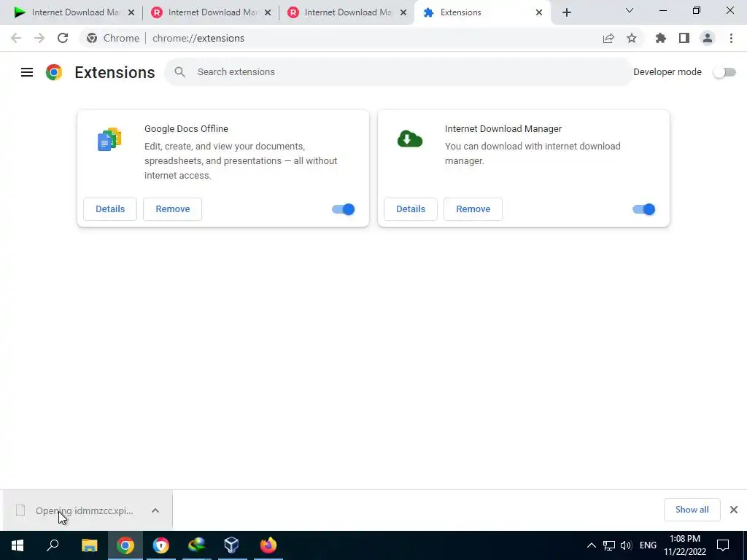
Task: Open the notification center icon
Action: pos(723,545)
